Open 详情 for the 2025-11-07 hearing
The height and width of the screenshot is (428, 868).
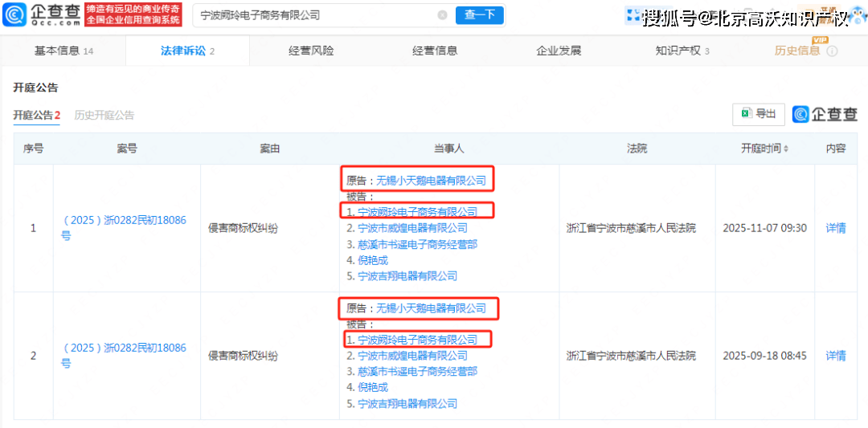836,228
